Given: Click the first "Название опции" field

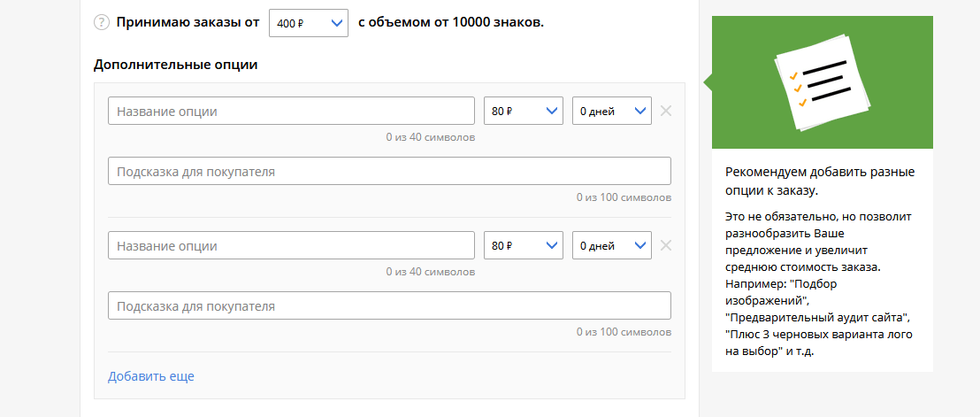Looking at the screenshot, I should coord(291,112).
